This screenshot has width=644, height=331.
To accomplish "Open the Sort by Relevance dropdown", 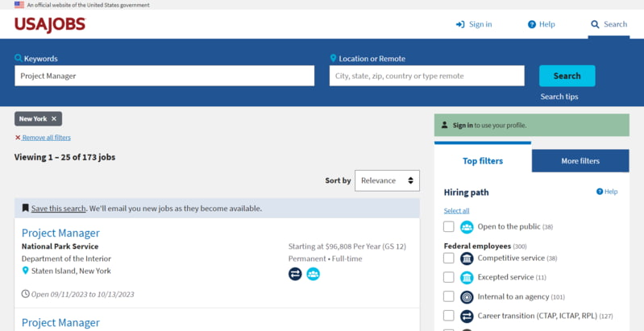I will point(388,180).
